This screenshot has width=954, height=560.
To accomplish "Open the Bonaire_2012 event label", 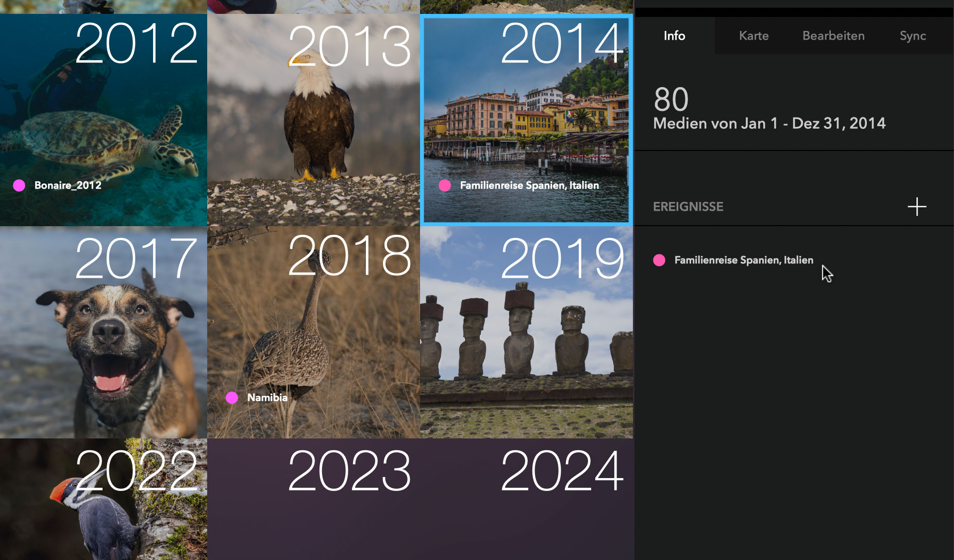I will 68,185.
